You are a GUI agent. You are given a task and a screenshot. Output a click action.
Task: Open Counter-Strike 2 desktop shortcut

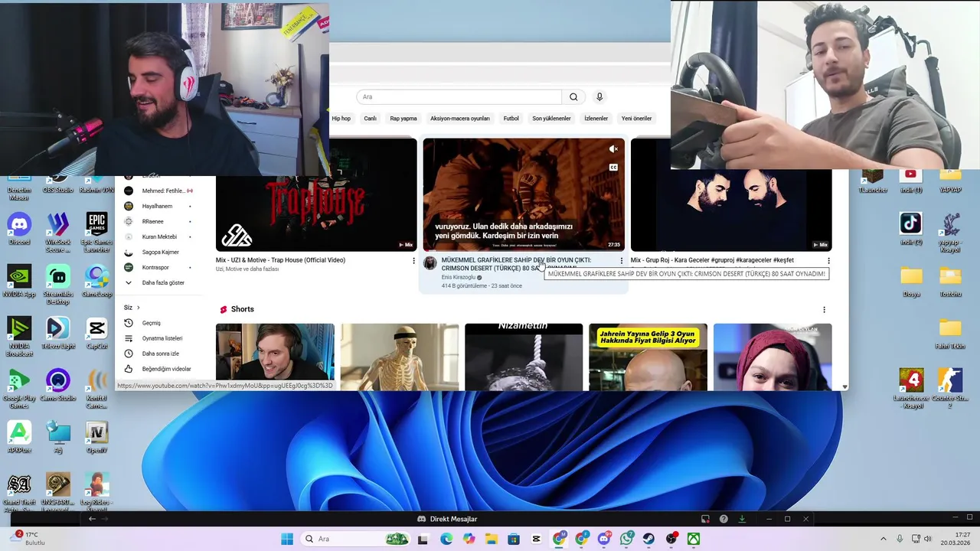point(950,389)
